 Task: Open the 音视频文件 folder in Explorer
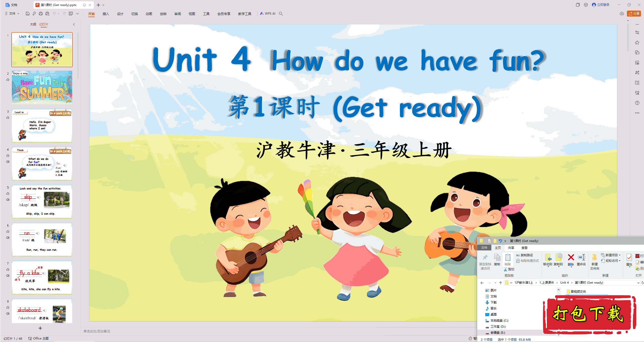click(x=576, y=291)
